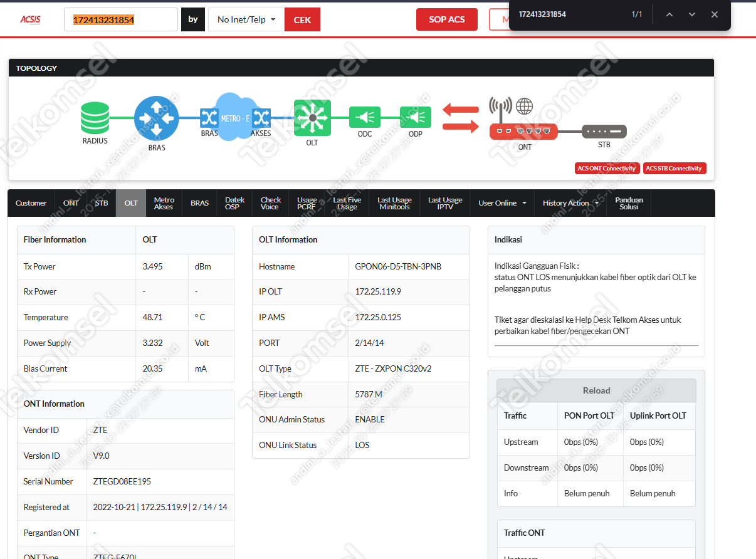Click IP AMS value 172.25.0.125
Screen dimensions: 756x559
point(378,317)
